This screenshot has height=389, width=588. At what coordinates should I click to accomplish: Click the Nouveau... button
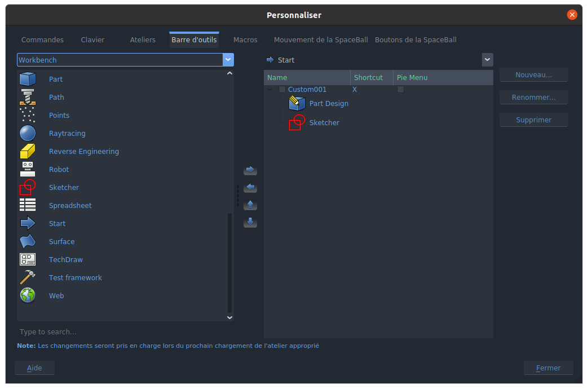533,75
